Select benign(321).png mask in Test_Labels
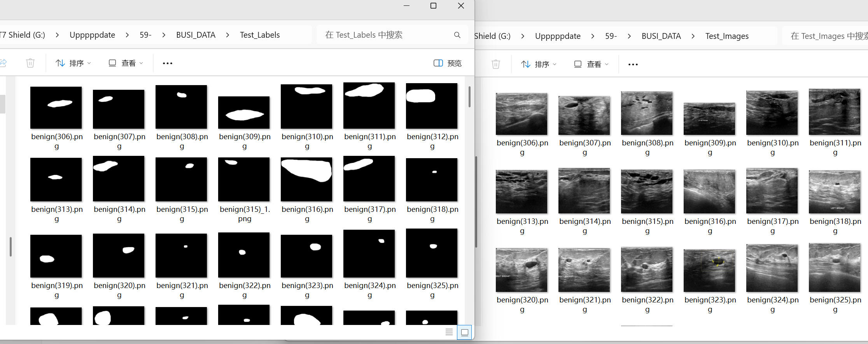The image size is (868, 344). (181, 255)
